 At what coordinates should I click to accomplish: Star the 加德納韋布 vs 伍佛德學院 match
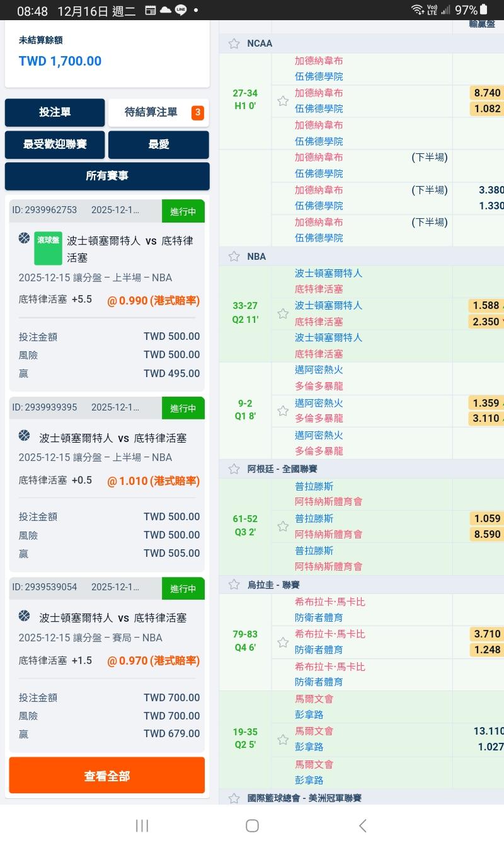coord(283,101)
